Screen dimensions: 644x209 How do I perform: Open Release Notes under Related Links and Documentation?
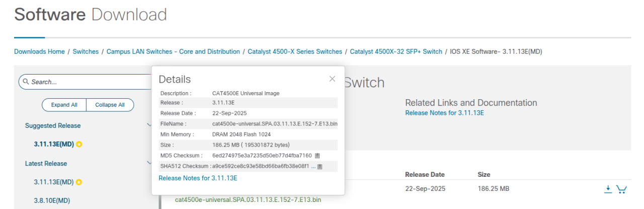click(x=444, y=113)
